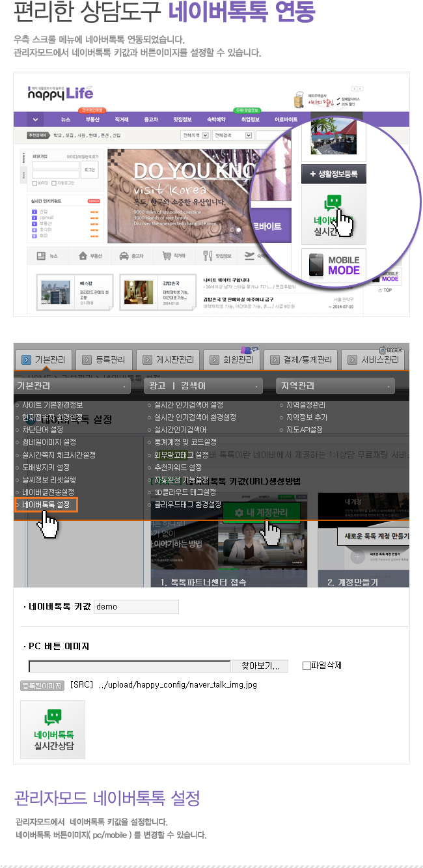Open 취업정보 in purple nav bar
423x868 pixels.
click(250, 120)
